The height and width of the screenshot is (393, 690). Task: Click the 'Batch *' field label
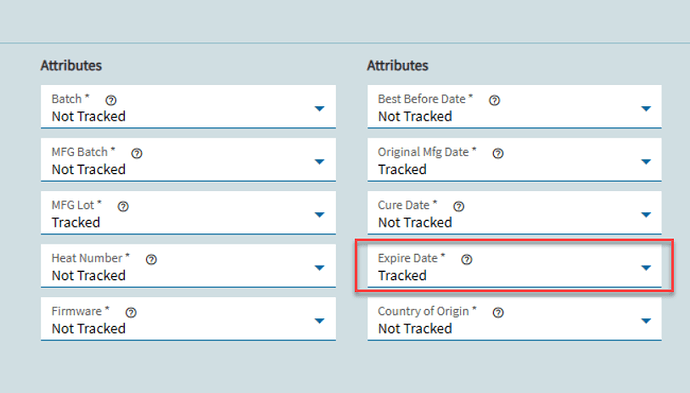coord(70,99)
